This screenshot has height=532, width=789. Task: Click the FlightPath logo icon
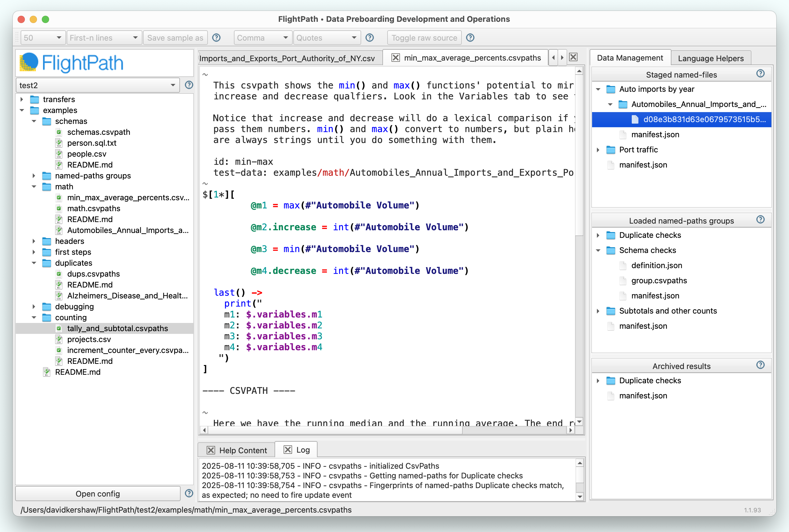pos(28,62)
